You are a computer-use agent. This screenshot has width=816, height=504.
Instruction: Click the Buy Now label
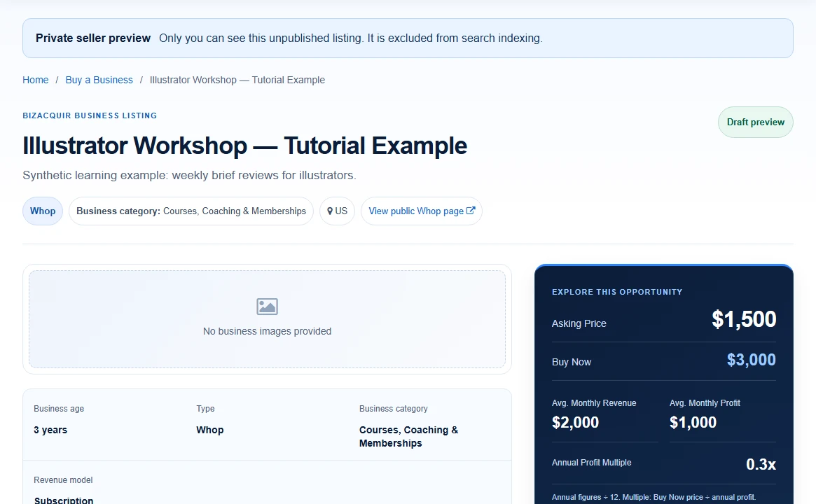pos(572,362)
